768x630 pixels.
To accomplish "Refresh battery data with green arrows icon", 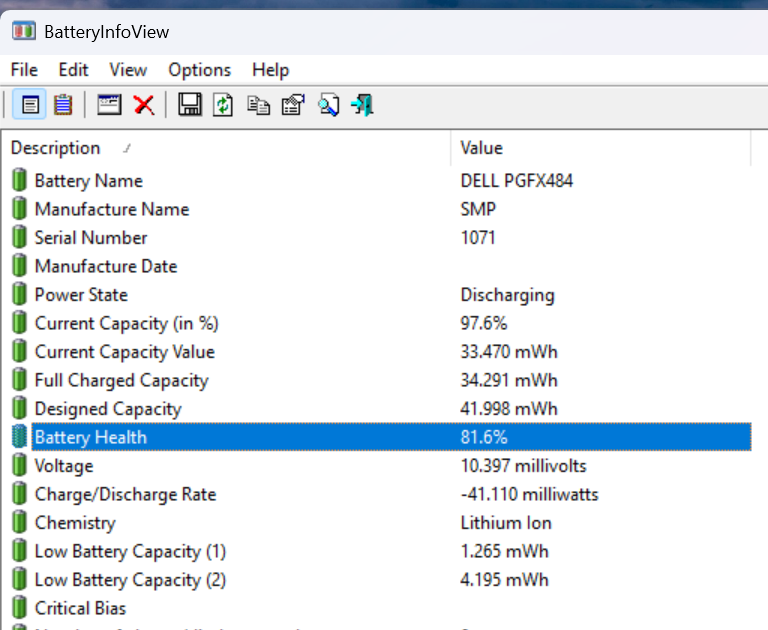I will pyautogui.click(x=223, y=104).
